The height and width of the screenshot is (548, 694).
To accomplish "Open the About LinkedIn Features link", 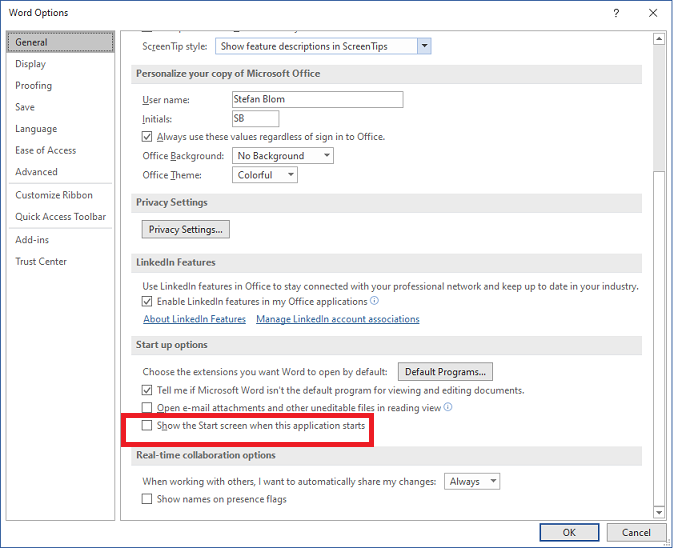I will [x=194, y=319].
